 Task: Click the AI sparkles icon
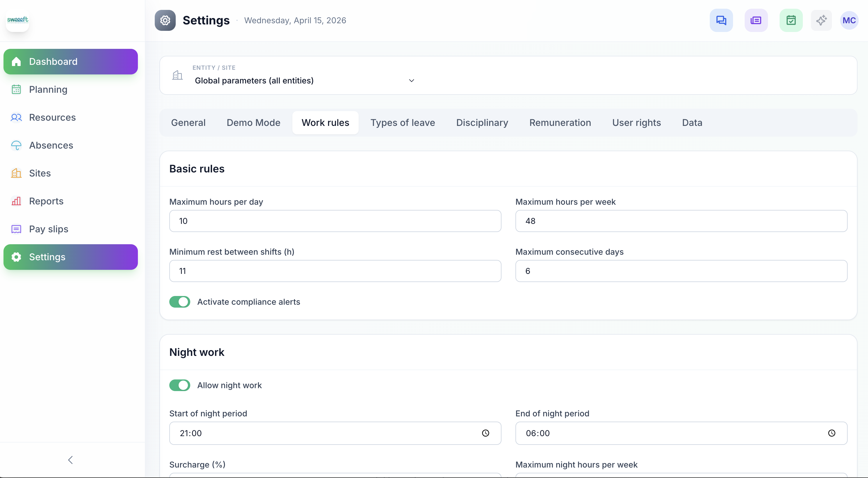pyautogui.click(x=821, y=21)
